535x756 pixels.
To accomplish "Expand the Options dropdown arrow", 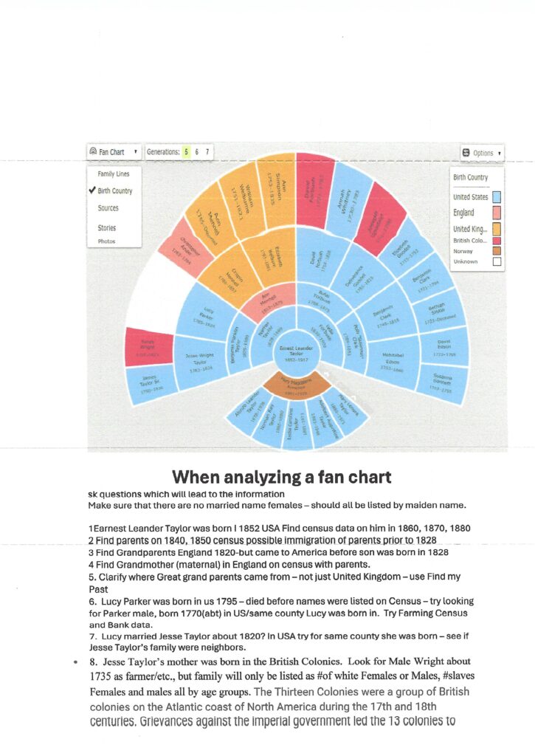I will (500, 154).
